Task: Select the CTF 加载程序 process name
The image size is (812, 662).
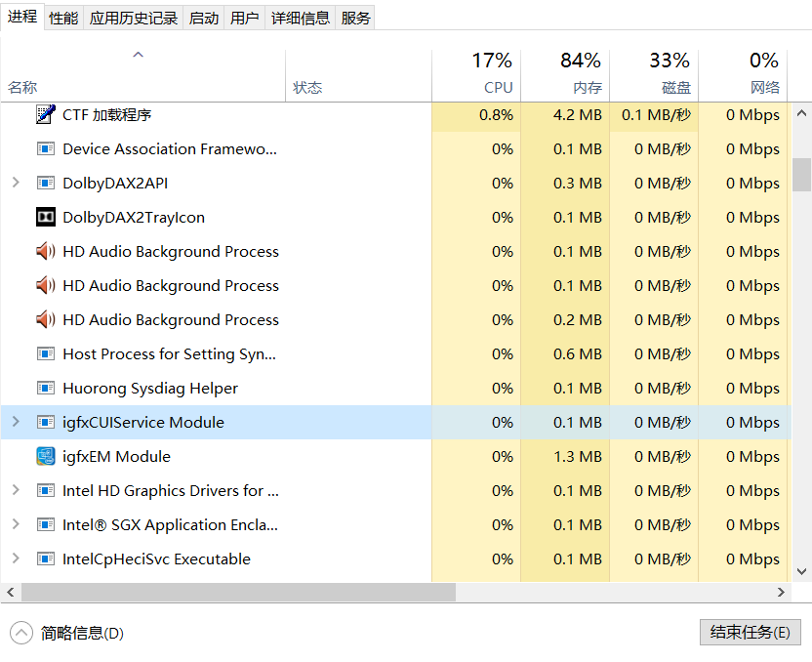Action: (x=106, y=115)
